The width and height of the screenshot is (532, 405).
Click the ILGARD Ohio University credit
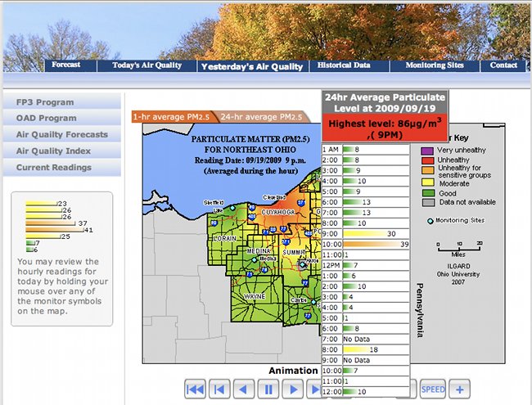458,274
